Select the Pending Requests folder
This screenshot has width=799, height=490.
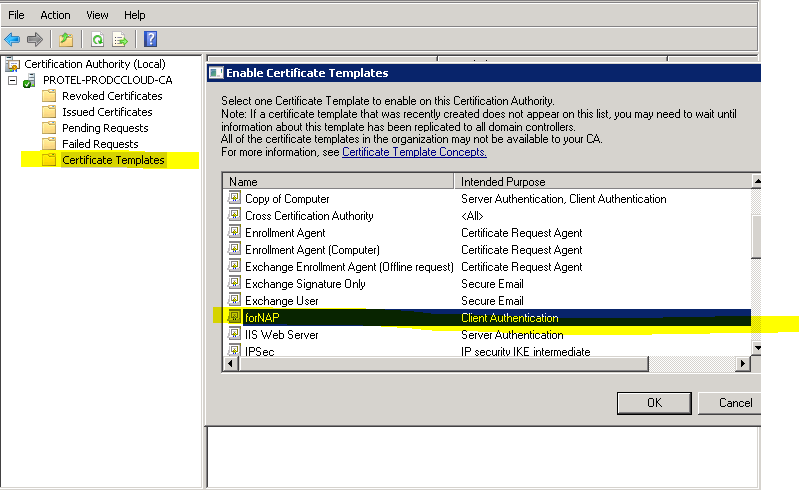tap(104, 128)
